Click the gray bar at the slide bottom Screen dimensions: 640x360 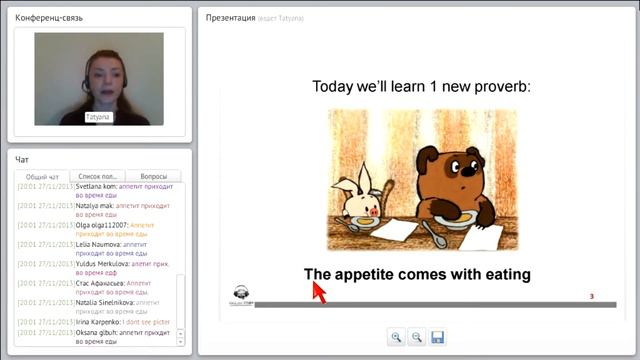[x=436, y=305]
